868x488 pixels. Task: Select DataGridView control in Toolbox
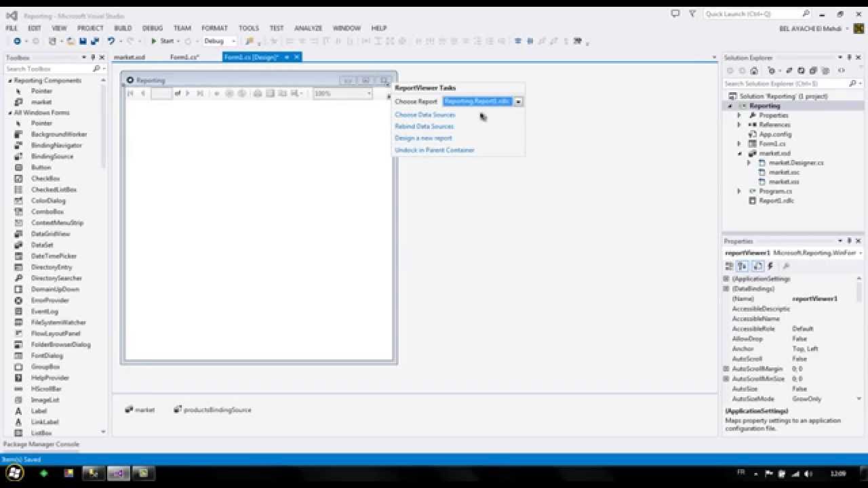click(x=50, y=234)
